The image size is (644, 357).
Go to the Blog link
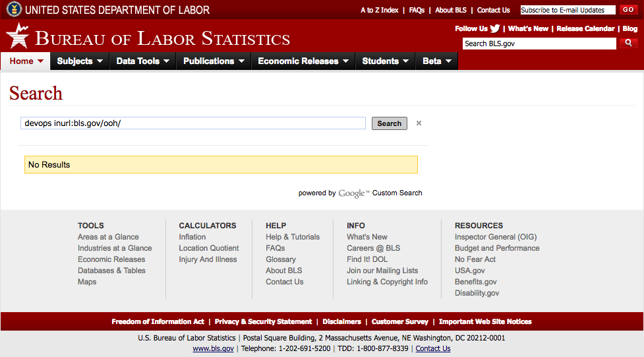point(629,28)
